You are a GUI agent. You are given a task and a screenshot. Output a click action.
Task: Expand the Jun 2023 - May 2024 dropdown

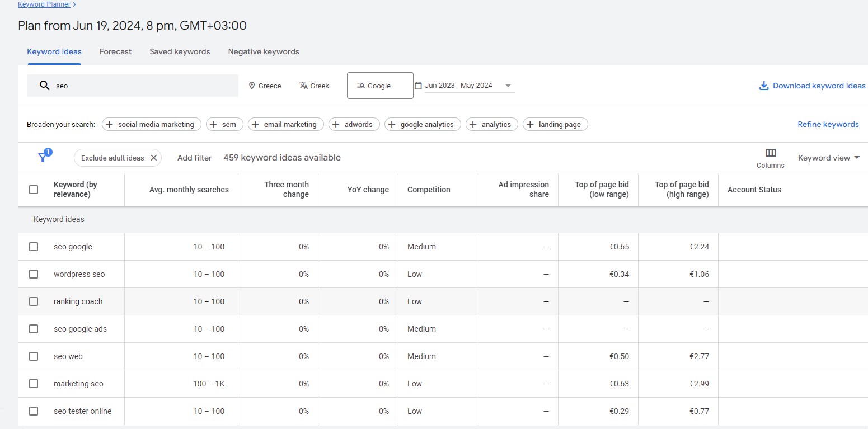[x=508, y=86]
